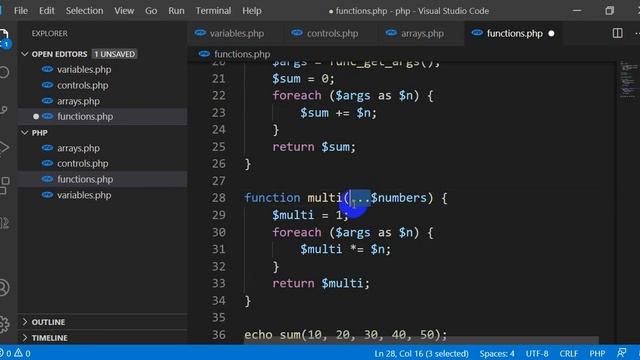Click the horizontal scrollbar below the editor
Screen dimensions: 640x360
(421, 340)
